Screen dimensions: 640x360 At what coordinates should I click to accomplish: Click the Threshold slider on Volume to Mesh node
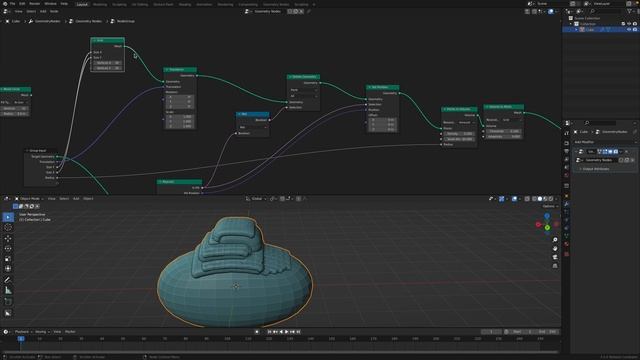504,131
